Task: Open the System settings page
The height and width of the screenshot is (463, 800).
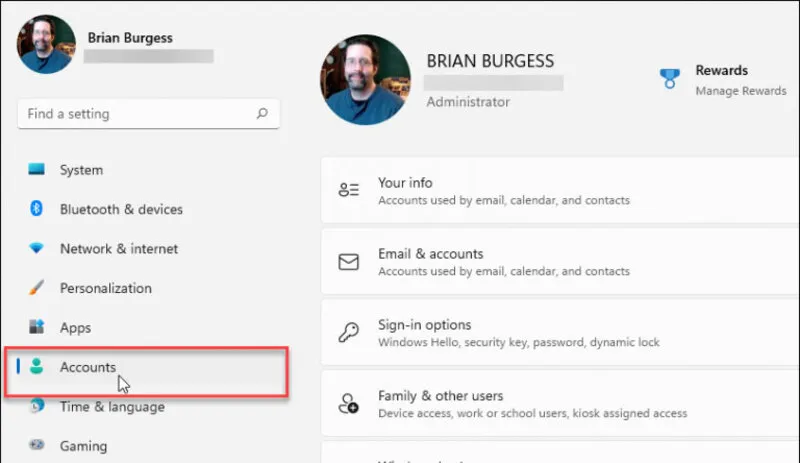Action: coord(81,170)
